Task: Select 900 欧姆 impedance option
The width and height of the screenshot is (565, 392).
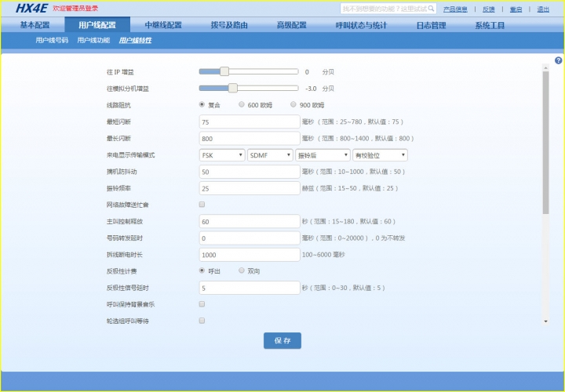Action: 293,104
